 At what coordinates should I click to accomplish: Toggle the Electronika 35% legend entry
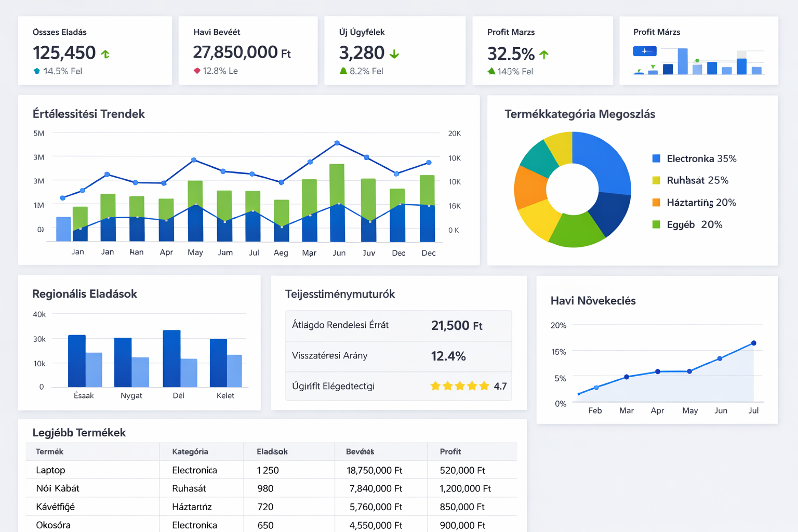(x=699, y=158)
